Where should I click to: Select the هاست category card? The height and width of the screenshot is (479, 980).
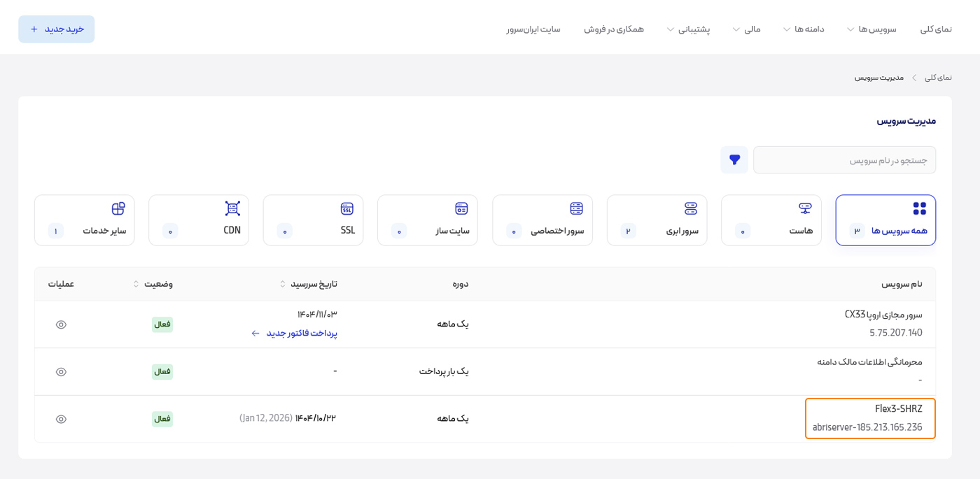point(771,220)
